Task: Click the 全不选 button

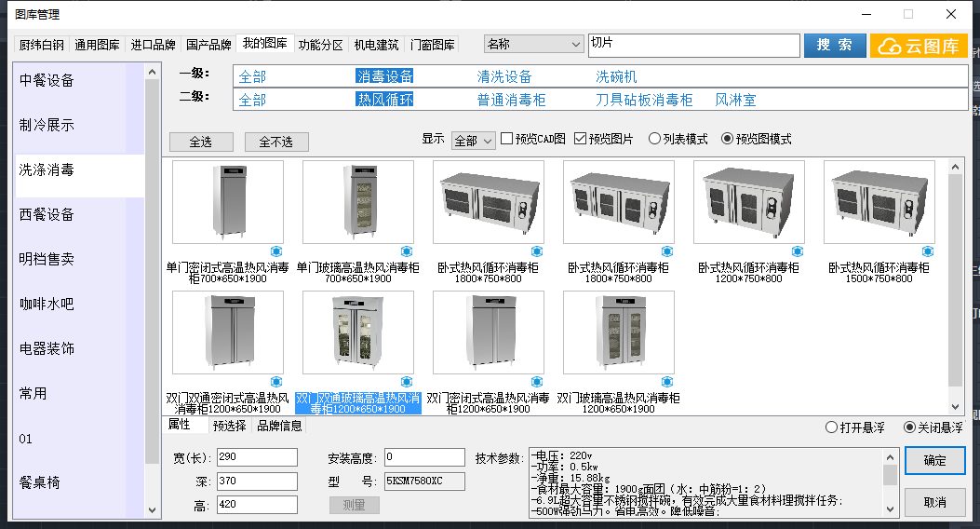Action: (276, 142)
